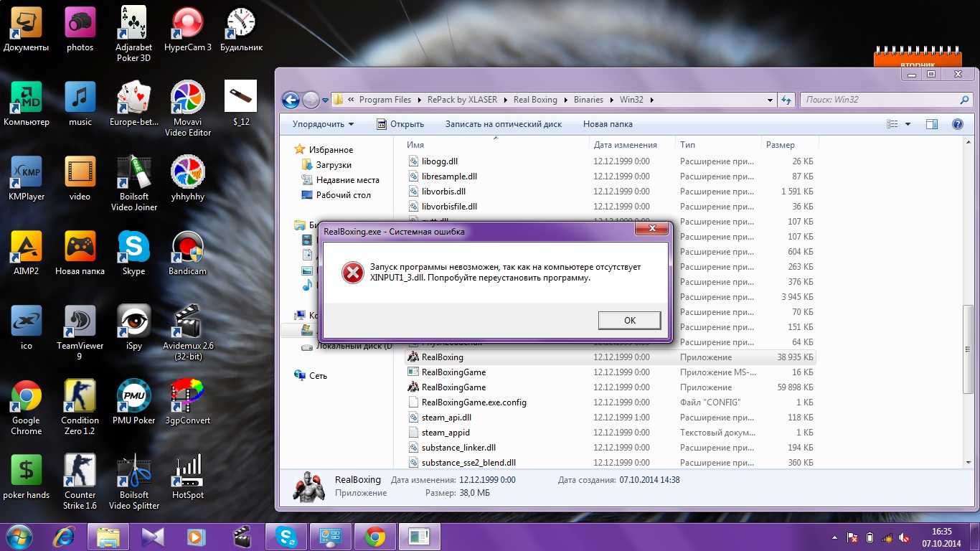Go back using Explorer's back arrow

291,100
